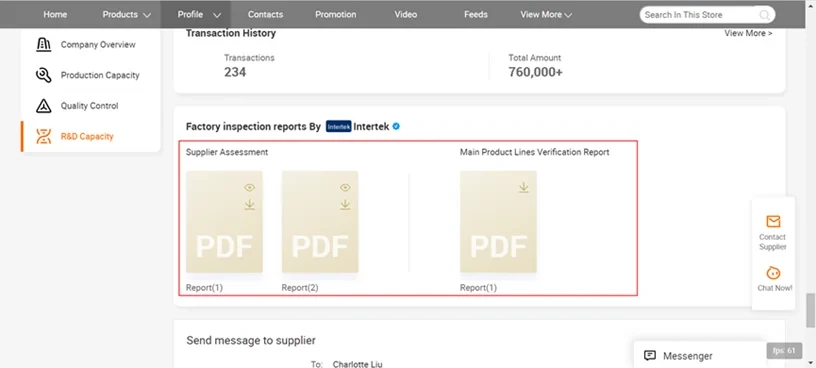Image resolution: width=816 pixels, height=368 pixels.
Task: Open the second Supplier Assessment PDF thumbnail
Action: 320,222
